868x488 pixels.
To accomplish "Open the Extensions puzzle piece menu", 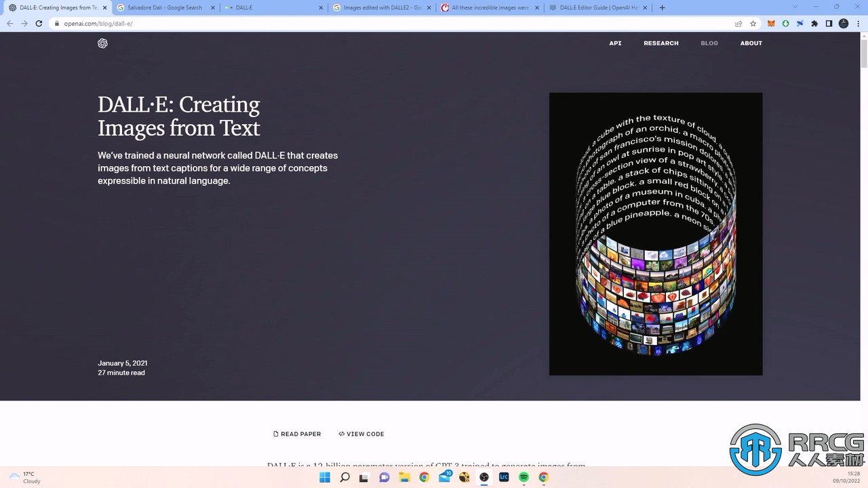I will (x=814, y=23).
